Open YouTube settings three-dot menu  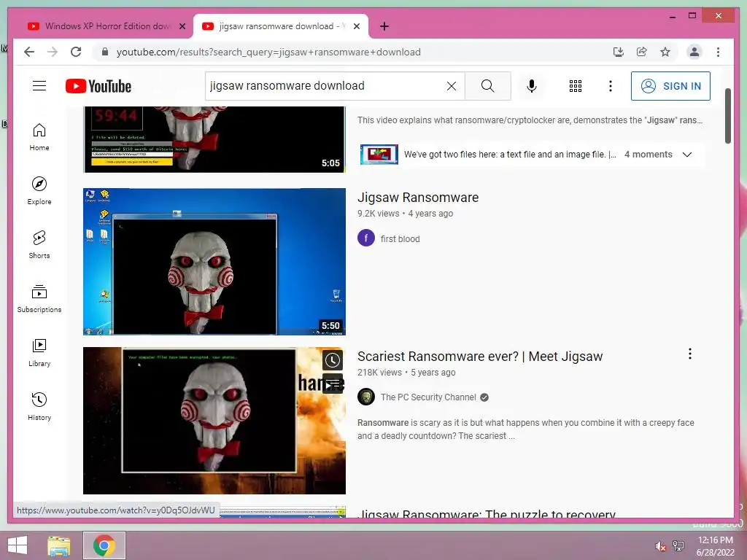click(x=611, y=86)
